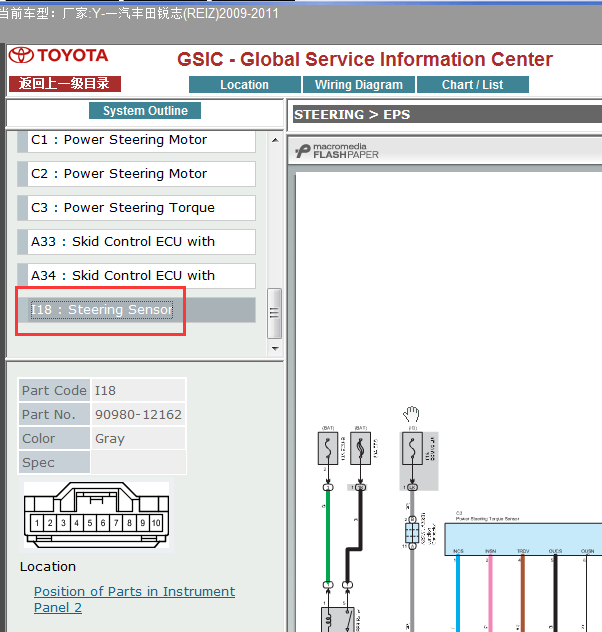The image size is (602, 632).
Task: Click the Macromedia FlashPaper logo
Action: (x=337, y=151)
